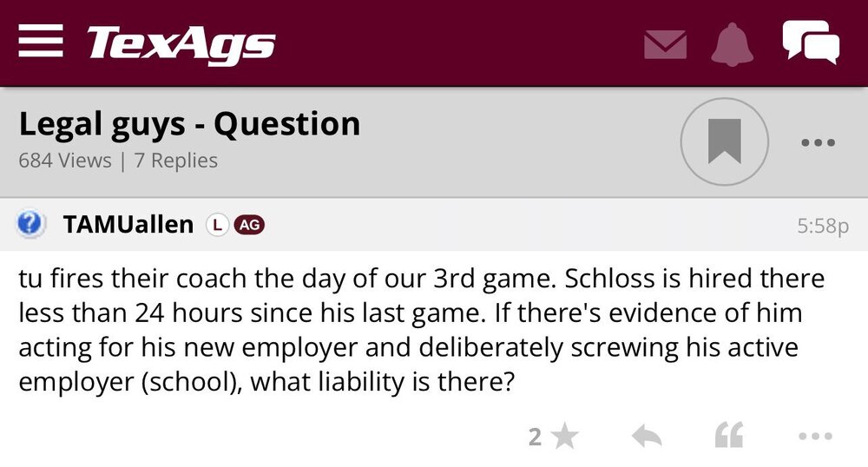Click the L badge beside TAMUallen

(x=216, y=224)
